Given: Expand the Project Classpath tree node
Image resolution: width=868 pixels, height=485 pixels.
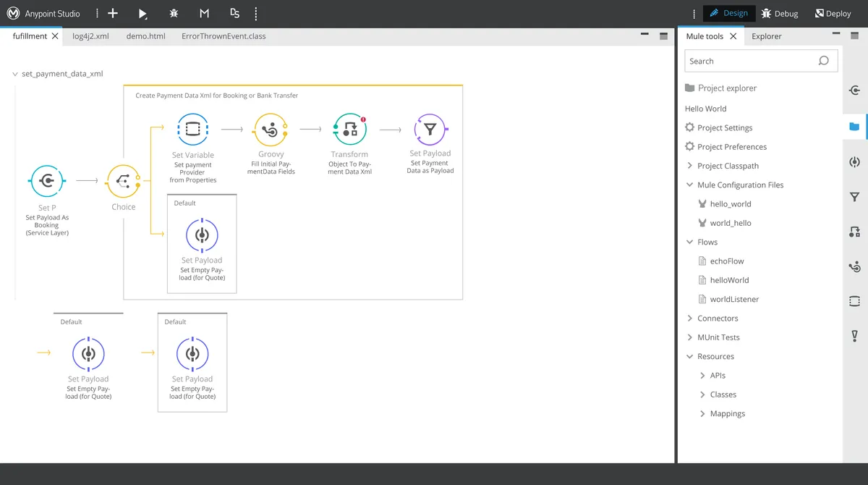Looking at the screenshot, I should (690, 166).
